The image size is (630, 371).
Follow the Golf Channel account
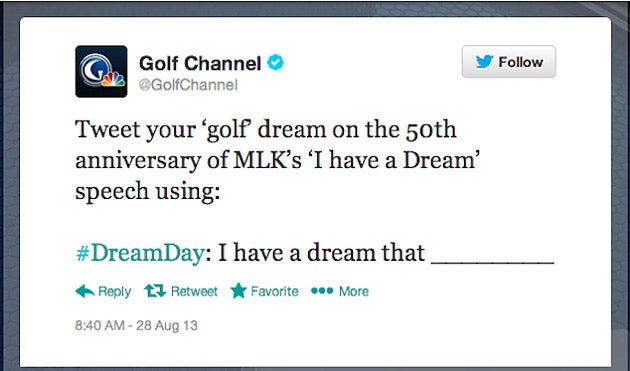509,61
